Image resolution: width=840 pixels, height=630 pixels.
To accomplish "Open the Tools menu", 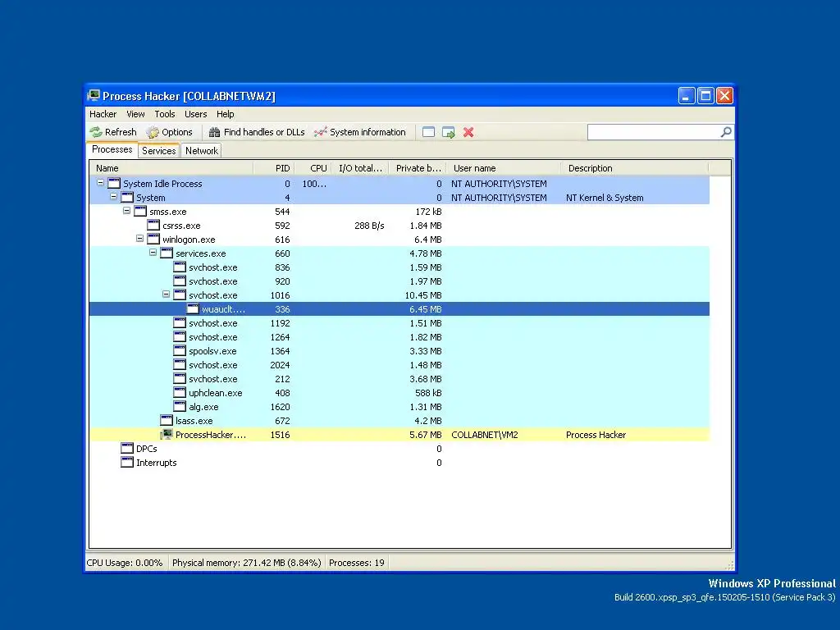I will tap(165, 114).
